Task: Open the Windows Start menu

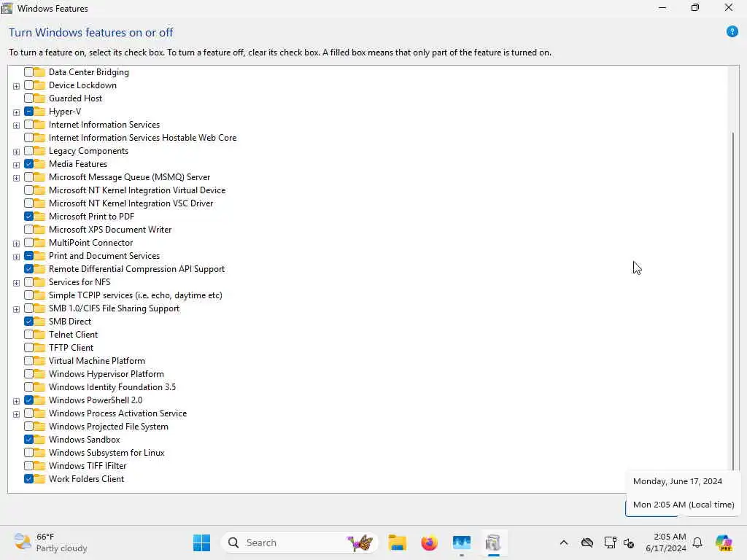Action: (x=201, y=542)
